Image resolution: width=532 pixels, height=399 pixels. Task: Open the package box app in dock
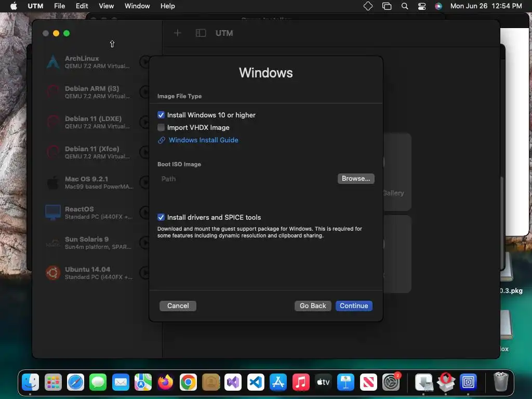(446, 382)
